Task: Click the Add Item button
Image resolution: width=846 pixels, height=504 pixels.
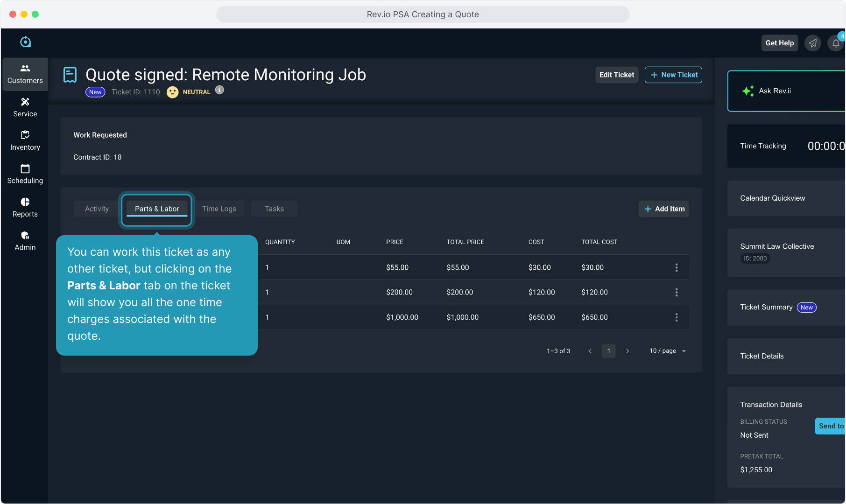Action: pyautogui.click(x=664, y=209)
